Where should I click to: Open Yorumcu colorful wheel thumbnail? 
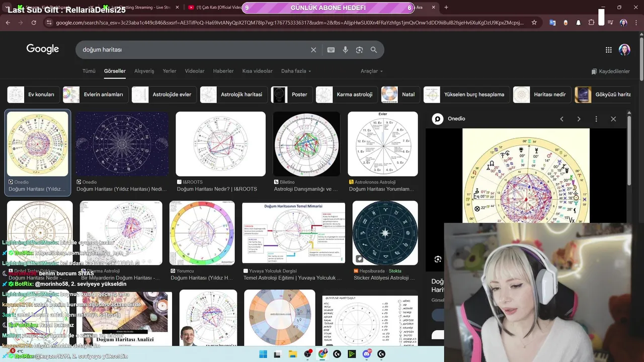[x=202, y=233]
